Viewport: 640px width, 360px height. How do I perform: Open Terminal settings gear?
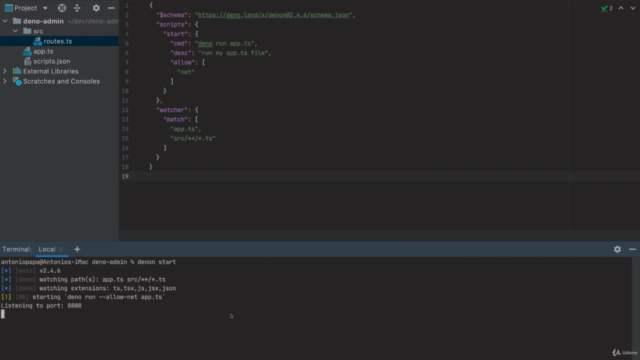point(617,249)
